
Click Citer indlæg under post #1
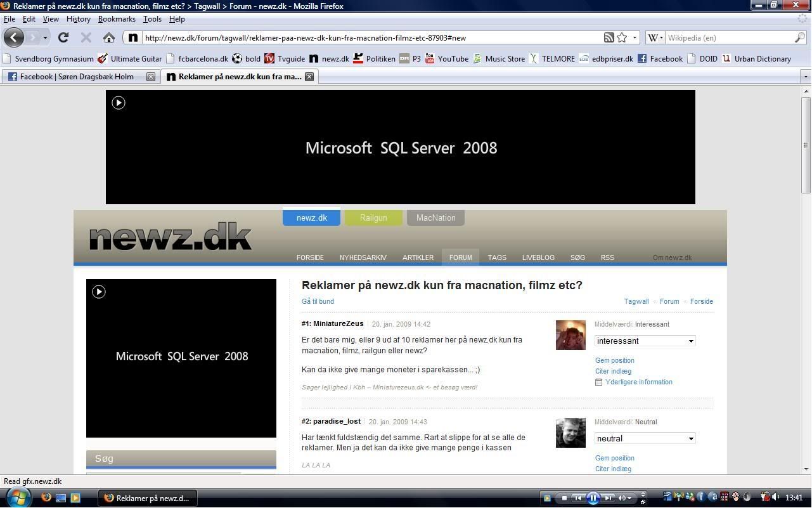coord(613,372)
